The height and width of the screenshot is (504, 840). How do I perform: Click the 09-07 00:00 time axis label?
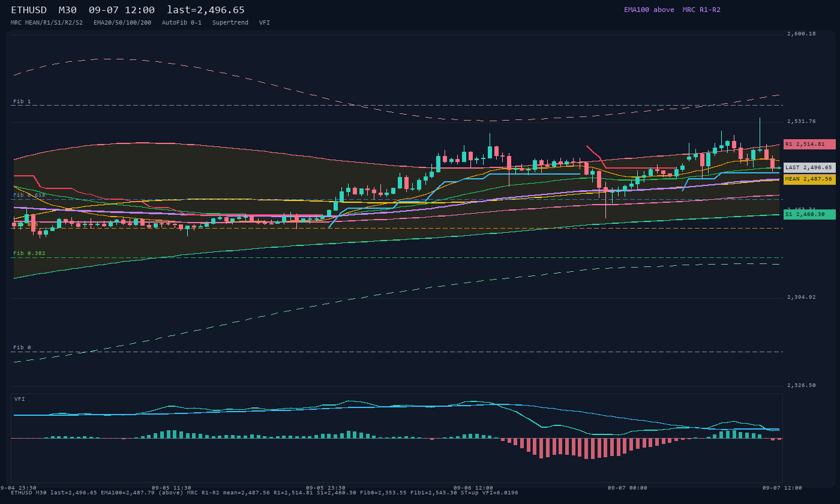[628, 488]
